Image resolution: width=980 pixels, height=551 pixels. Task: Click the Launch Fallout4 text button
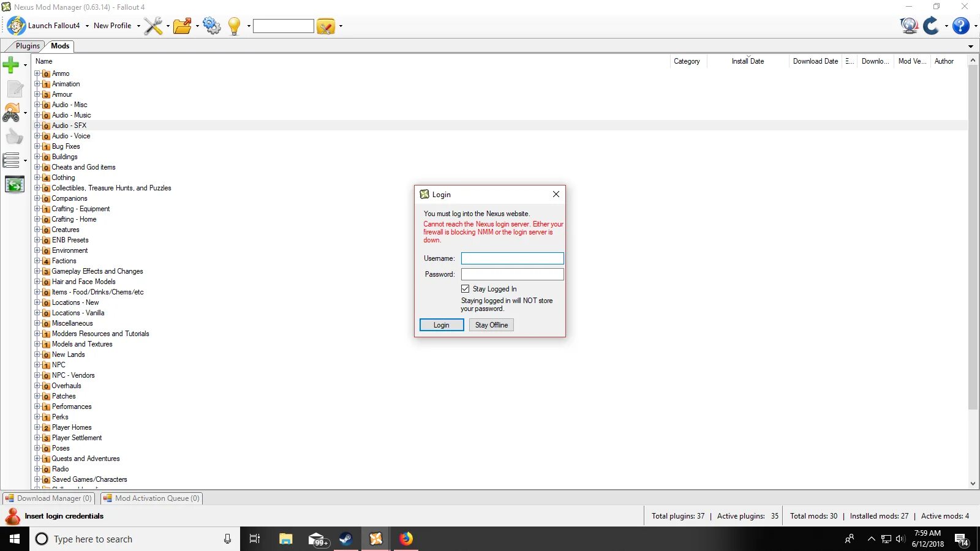pyautogui.click(x=54, y=26)
